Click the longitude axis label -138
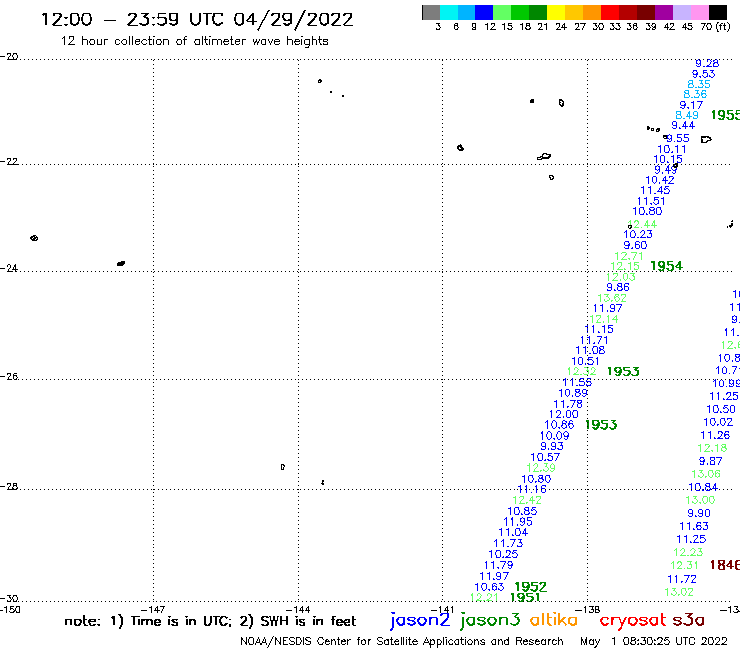 click(588, 609)
